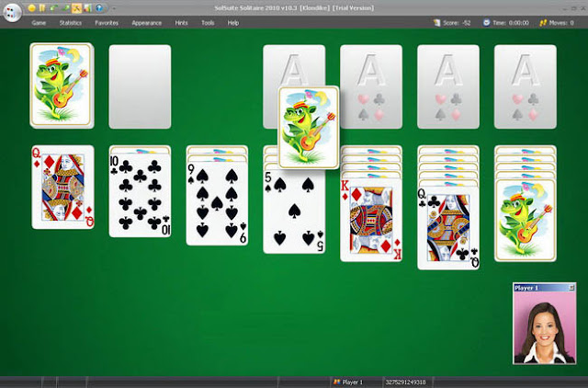The width and height of the screenshot is (588, 388).
Task: Click the yellow smiley icon in quick toolbar
Action: (x=32, y=8)
